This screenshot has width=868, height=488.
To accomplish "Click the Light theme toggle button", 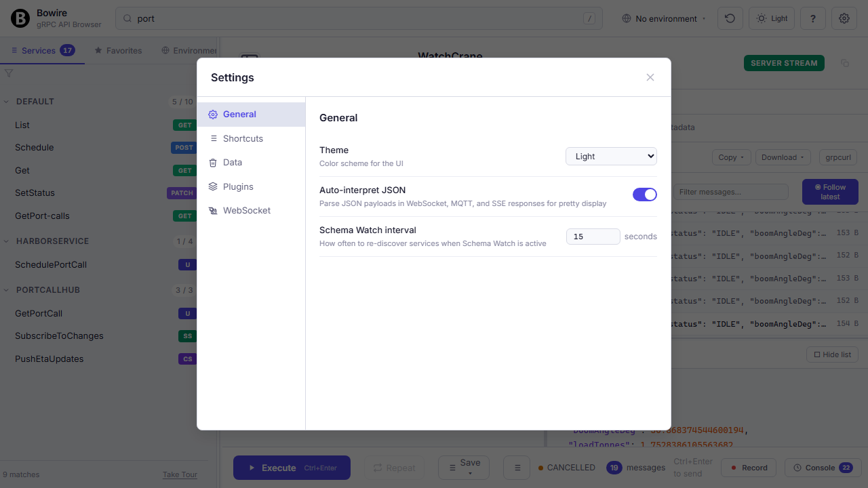I will coord(772,18).
